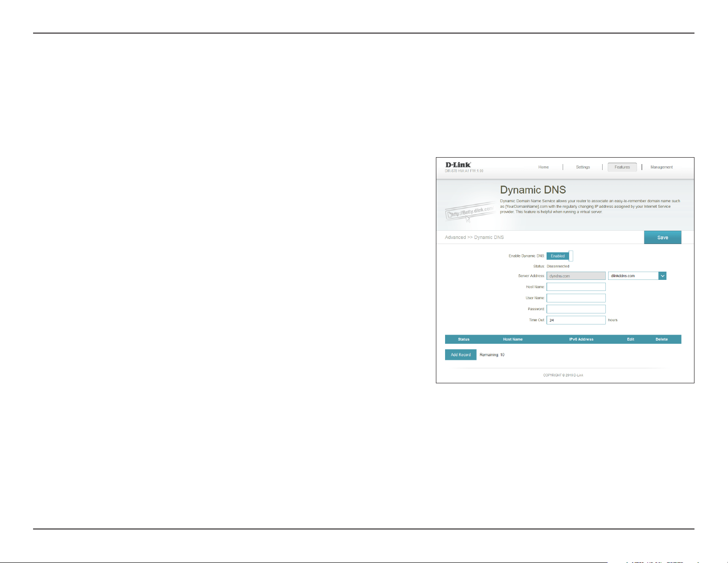Open the Settings tab
Viewport: 728px width, 563px height.
[583, 167]
